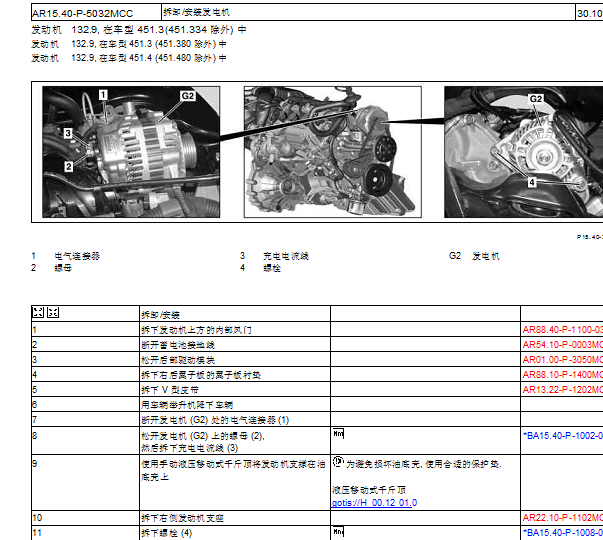Click legend entry "3 充电电流线"
603x540 pixels.
[275, 256]
